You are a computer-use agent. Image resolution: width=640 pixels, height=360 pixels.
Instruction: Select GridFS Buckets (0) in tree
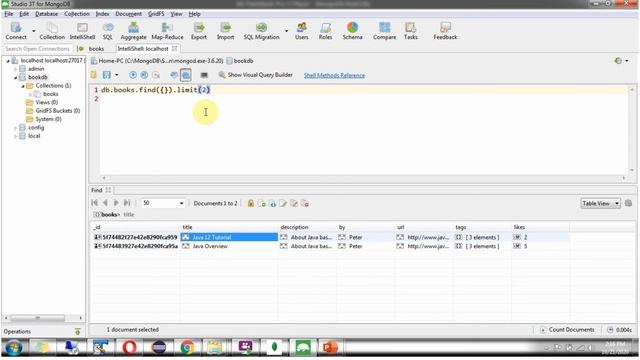[x=58, y=111]
